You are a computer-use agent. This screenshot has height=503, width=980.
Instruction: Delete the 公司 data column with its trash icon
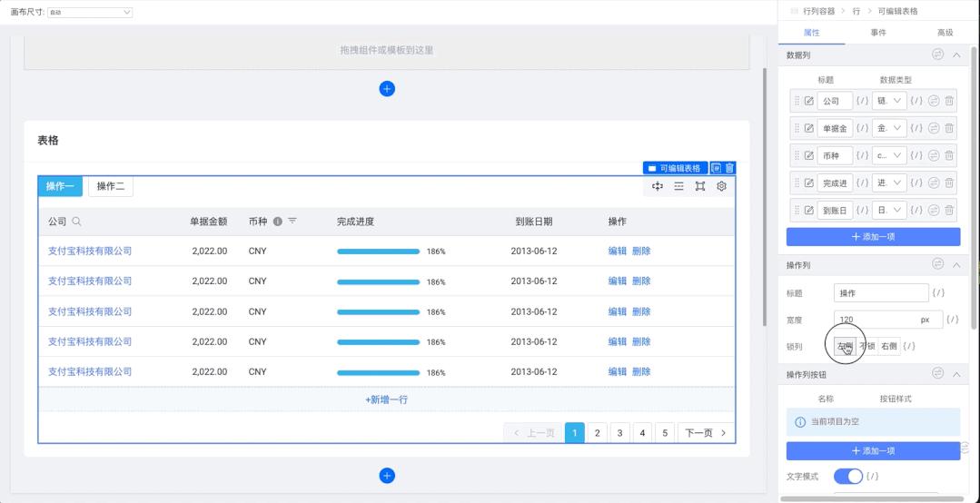949,101
